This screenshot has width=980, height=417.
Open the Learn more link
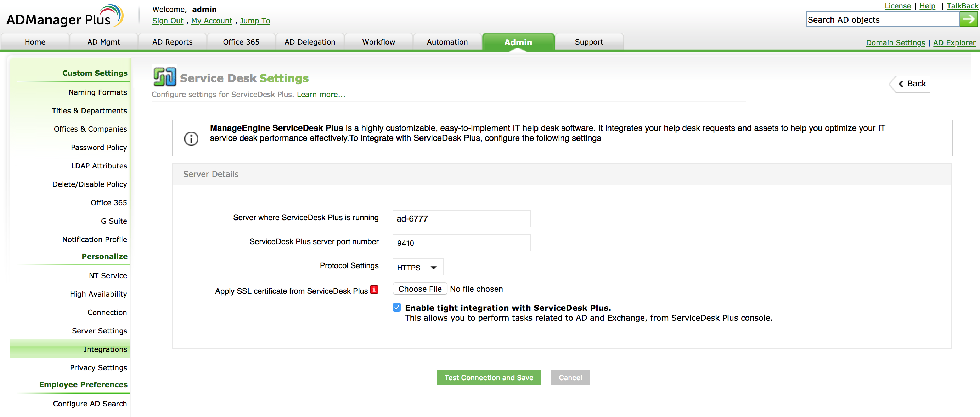[x=321, y=94]
